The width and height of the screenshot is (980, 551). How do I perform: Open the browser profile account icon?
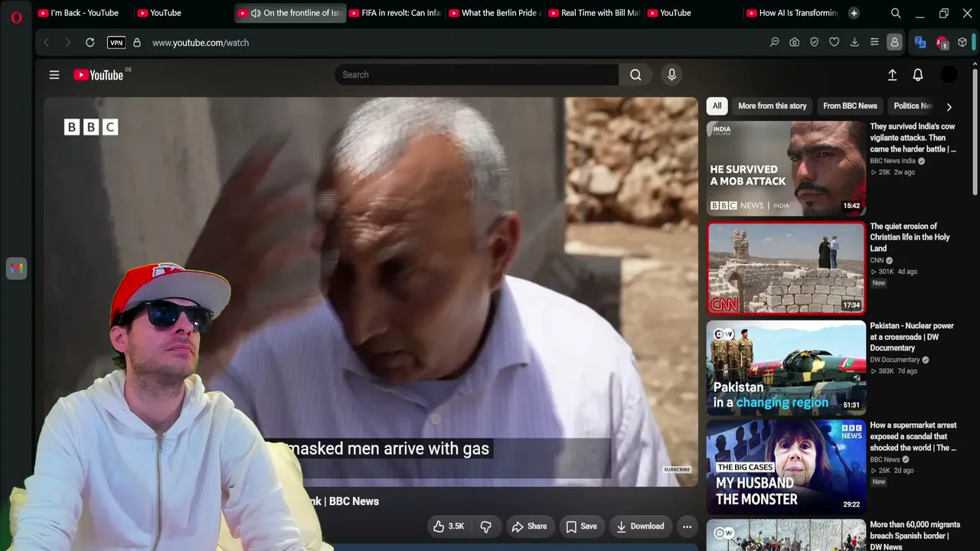click(x=894, y=43)
